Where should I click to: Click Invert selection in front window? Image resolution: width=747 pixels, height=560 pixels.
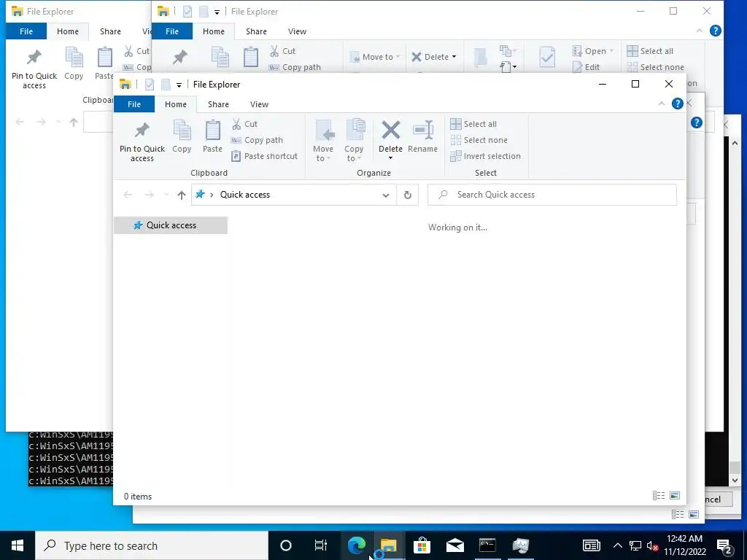485,156
